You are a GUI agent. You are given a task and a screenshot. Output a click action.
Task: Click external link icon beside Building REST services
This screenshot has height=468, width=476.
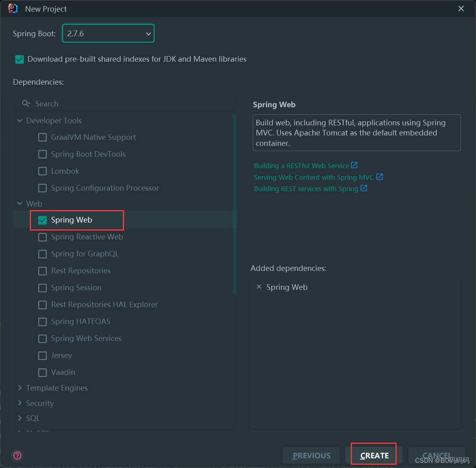coord(364,188)
